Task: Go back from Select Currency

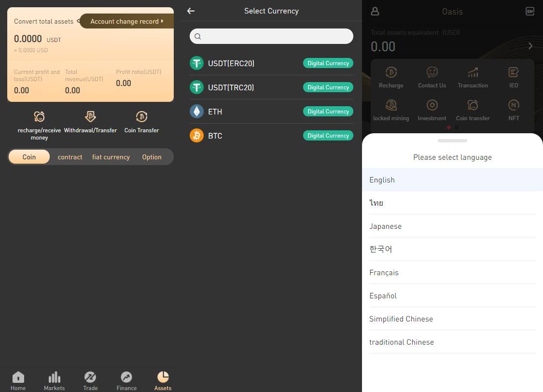Action: point(191,11)
